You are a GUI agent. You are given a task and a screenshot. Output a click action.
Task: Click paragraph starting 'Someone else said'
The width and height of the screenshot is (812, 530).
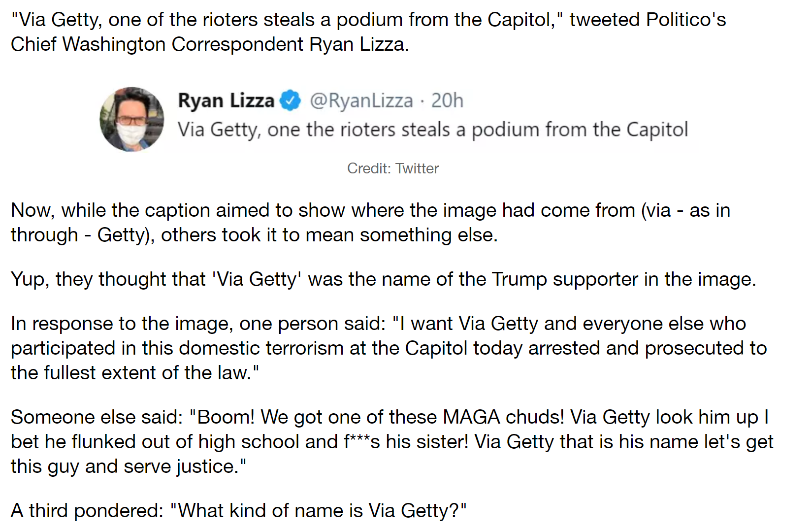pyautogui.click(x=392, y=442)
